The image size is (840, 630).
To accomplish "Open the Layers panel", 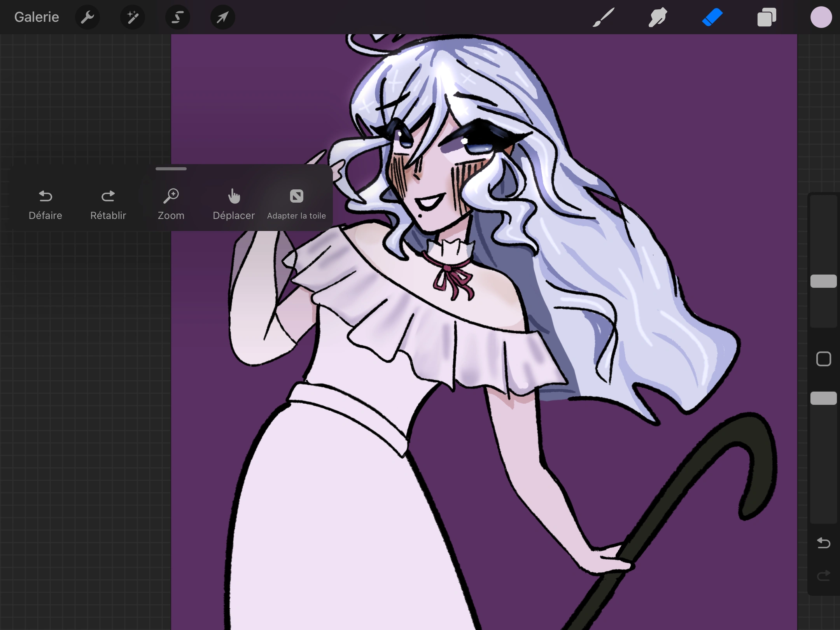I will click(x=766, y=17).
